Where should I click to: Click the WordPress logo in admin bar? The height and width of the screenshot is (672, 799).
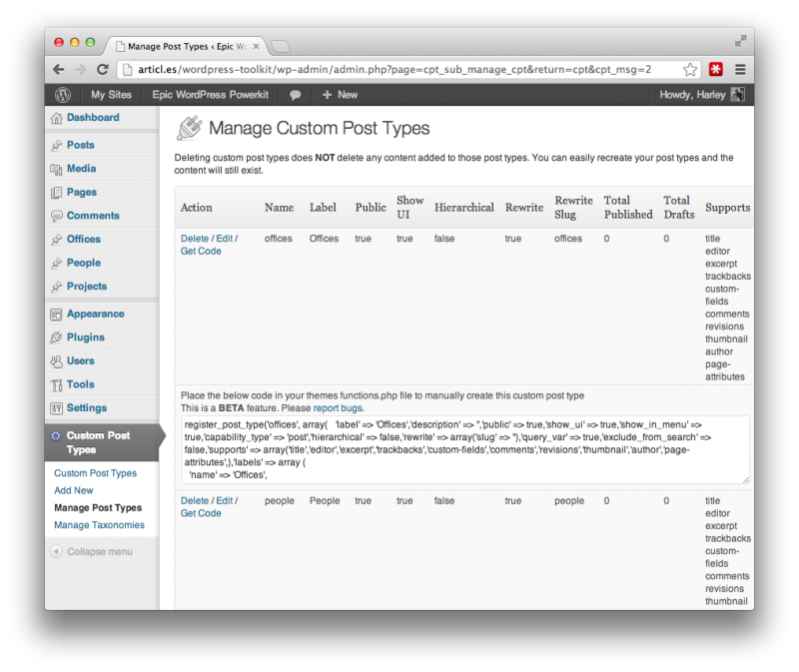[x=63, y=95]
